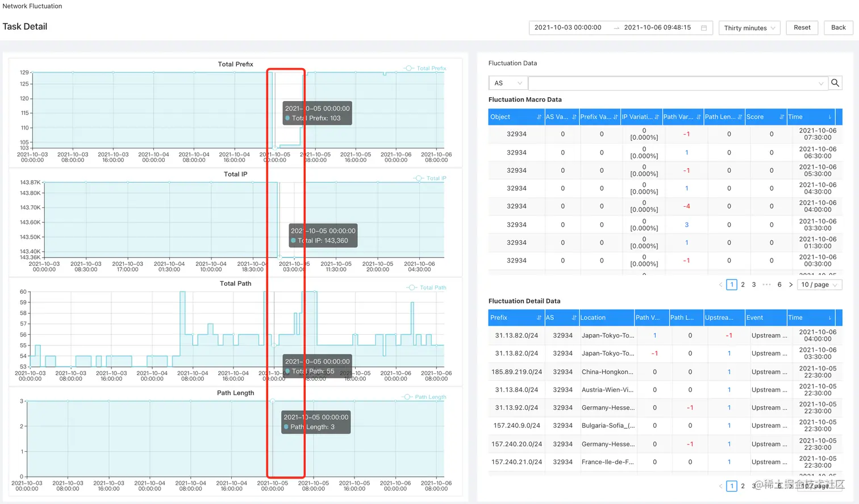Click prefix 157.240.20.0/24 in detail table
This screenshot has height=504, width=859.
[x=516, y=444]
